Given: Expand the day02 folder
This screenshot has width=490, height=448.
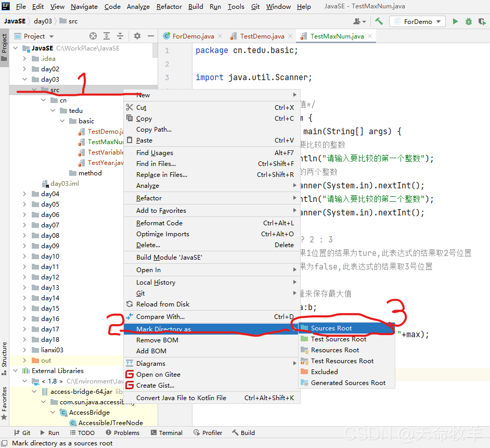Looking at the screenshot, I should [x=24, y=69].
